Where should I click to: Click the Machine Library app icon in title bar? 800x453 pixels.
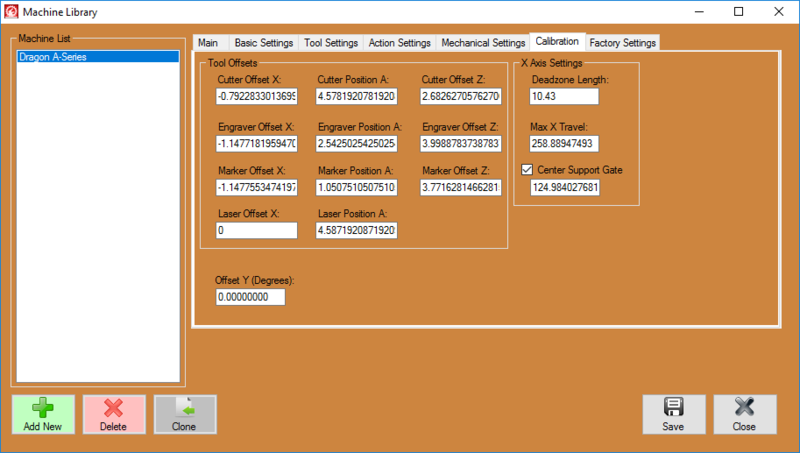pos(11,11)
